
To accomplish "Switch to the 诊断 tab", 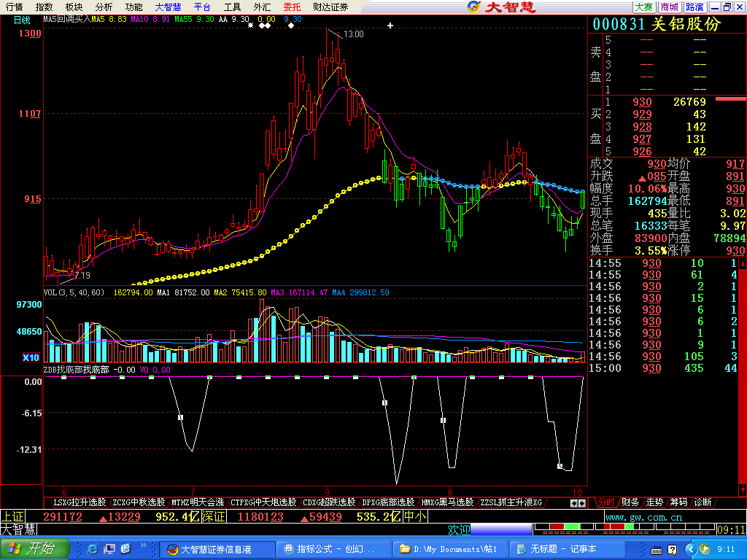I will pyautogui.click(x=703, y=502).
